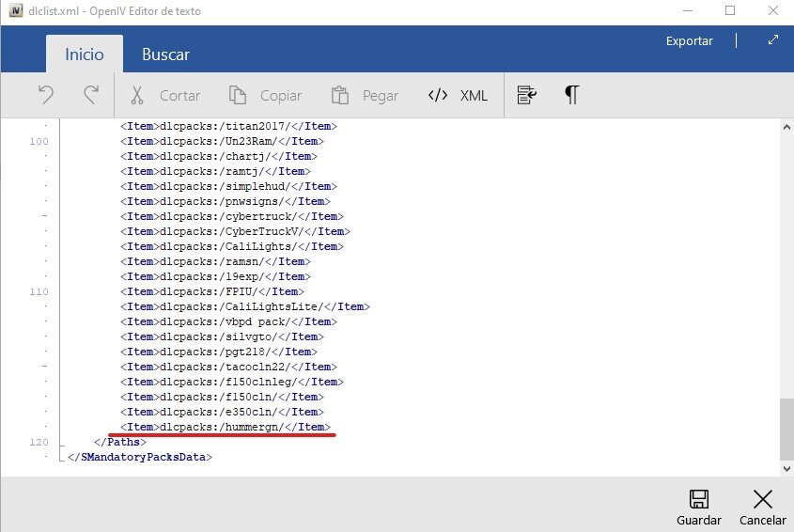Place cursor on the hummergn item line

[x=226, y=427]
